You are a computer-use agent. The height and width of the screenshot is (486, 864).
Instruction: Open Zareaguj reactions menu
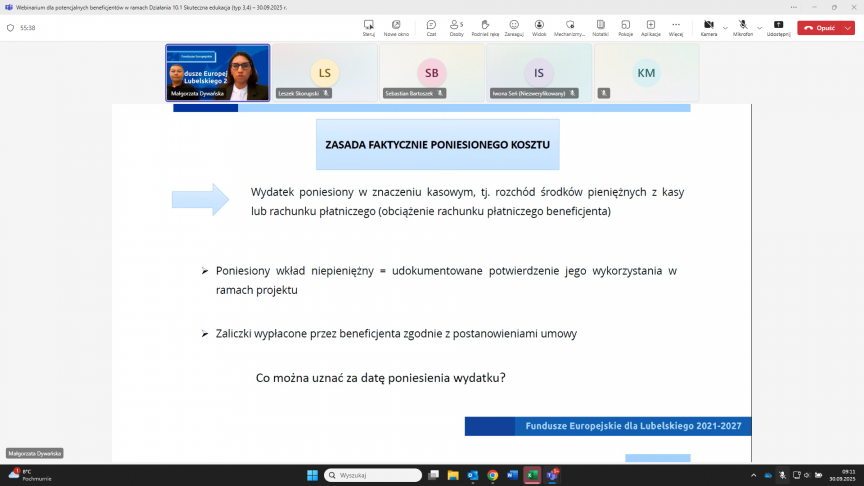[x=514, y=27]
